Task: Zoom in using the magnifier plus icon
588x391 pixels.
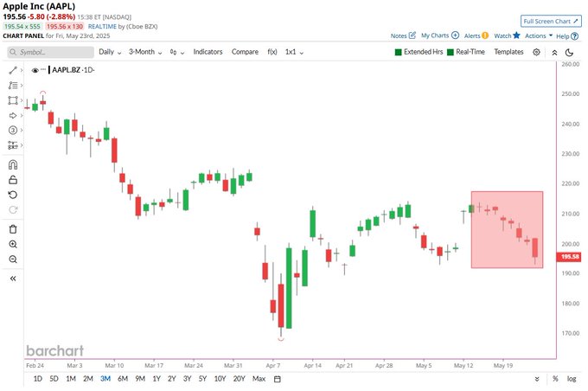Action: pos(13,244)
